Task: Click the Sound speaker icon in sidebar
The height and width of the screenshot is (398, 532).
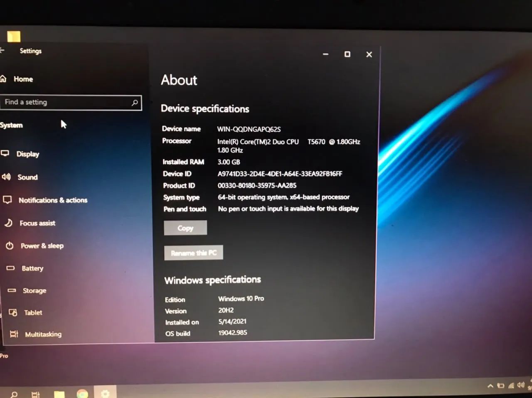Action: point(6,177)
